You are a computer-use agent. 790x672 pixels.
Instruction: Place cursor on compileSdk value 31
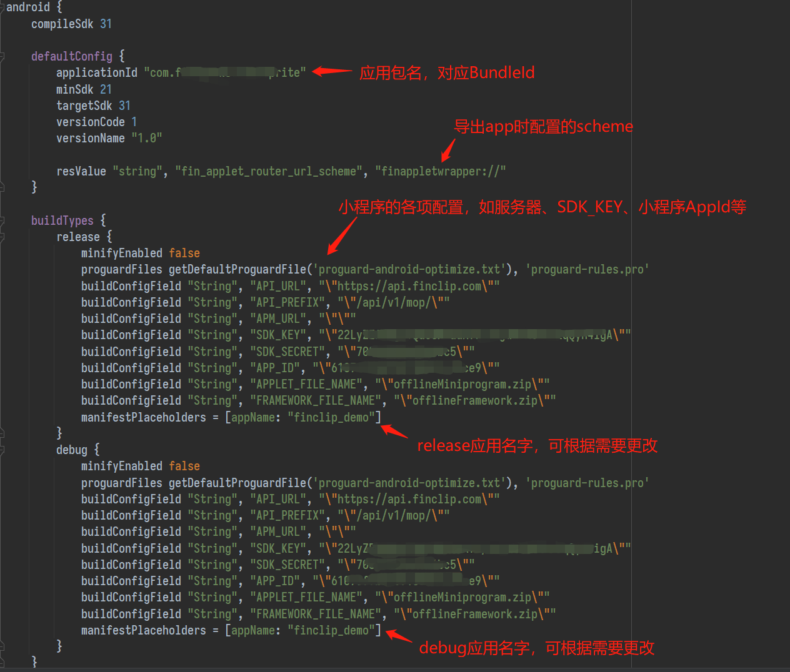[x=106, y=24]
